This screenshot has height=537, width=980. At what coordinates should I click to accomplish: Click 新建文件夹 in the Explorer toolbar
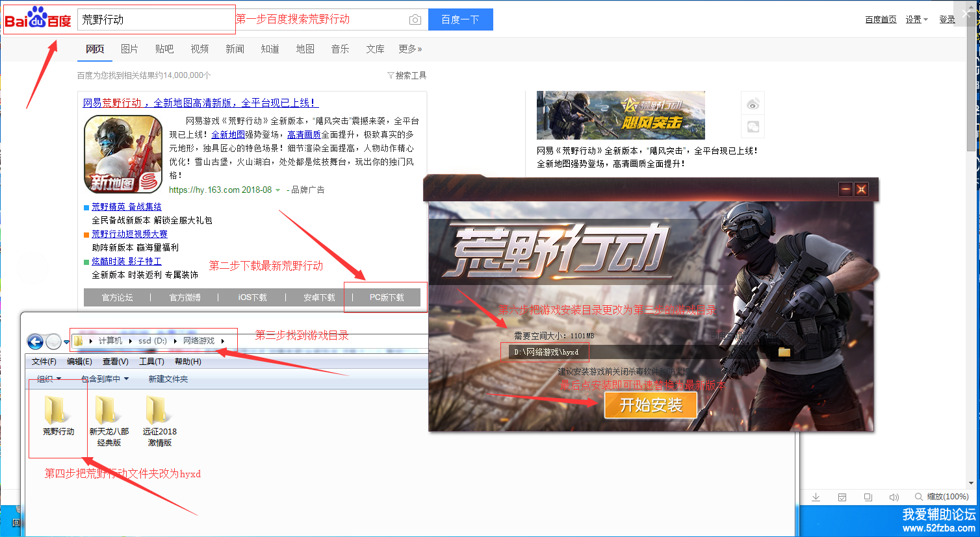tap(168, 379)
